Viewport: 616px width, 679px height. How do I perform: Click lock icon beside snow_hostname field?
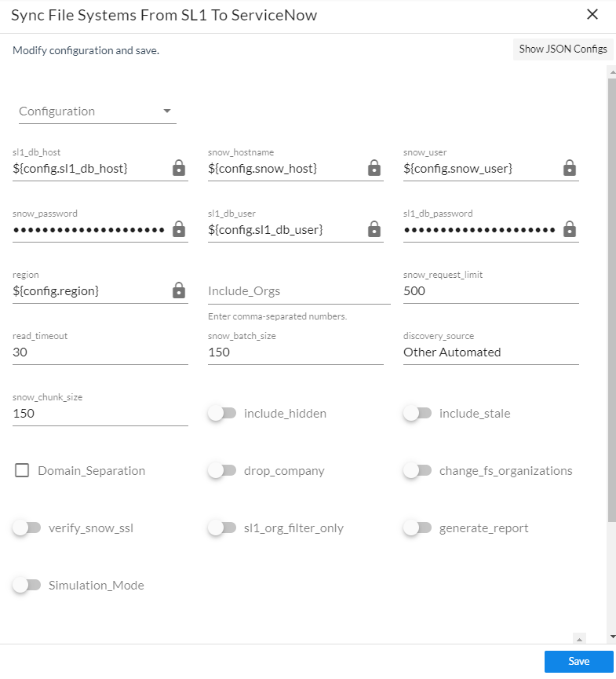point(374,168)
